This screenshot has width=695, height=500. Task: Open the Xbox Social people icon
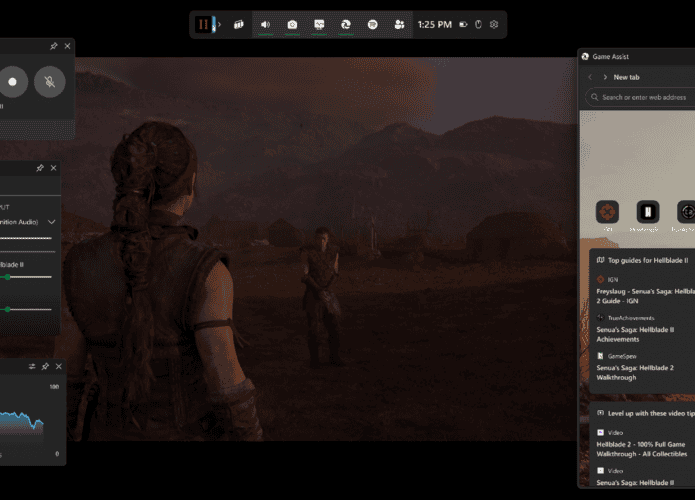click(399, 24)
